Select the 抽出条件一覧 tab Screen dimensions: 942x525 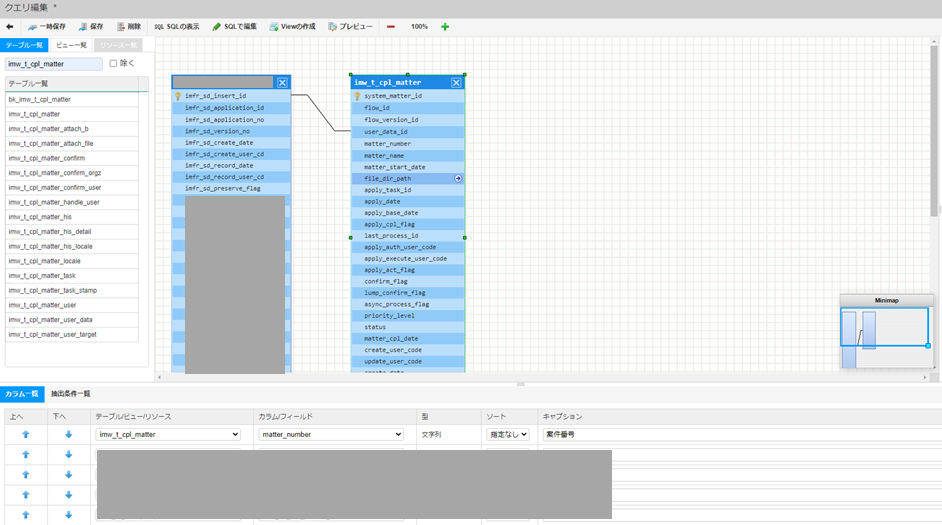click(x=70, y=394)
